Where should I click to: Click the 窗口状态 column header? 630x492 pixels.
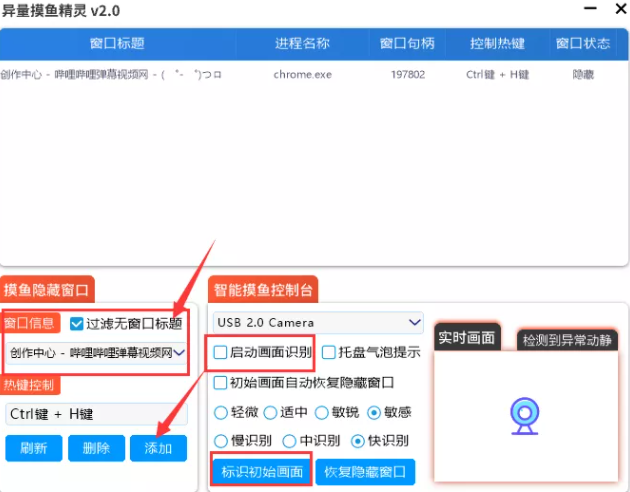(583, 44)
